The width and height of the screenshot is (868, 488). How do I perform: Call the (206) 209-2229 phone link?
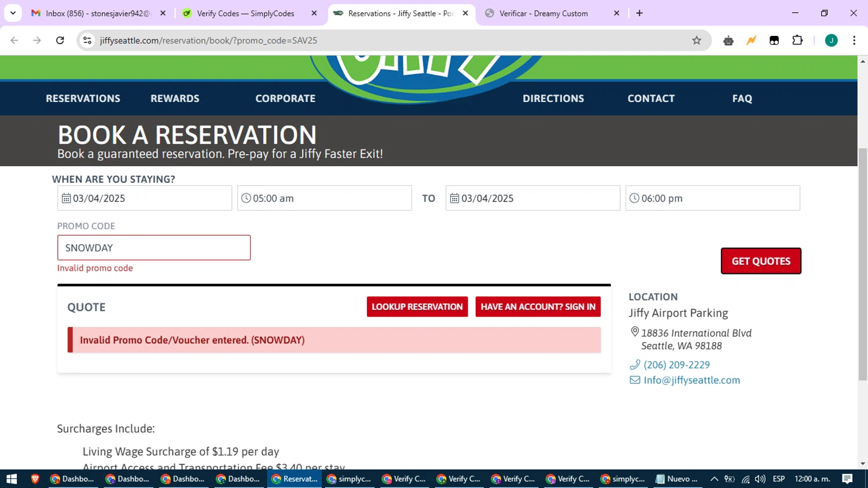coord(676,365)
